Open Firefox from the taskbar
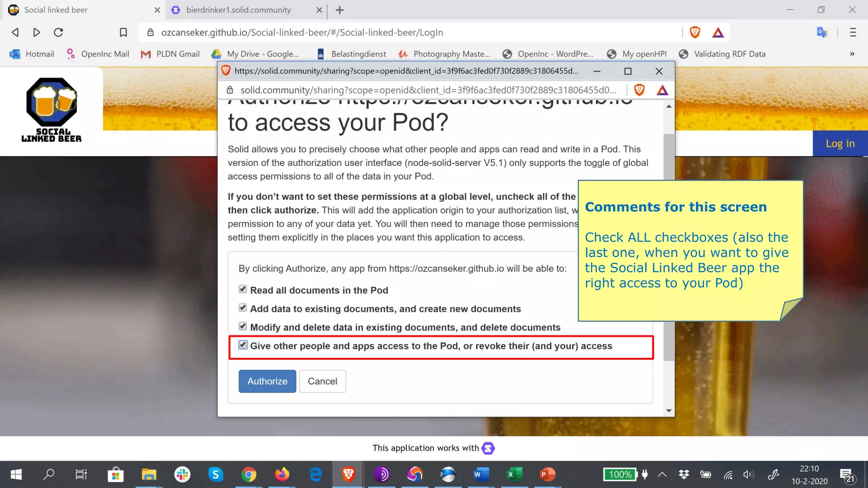The image size is (868, 488). [282, 474]
